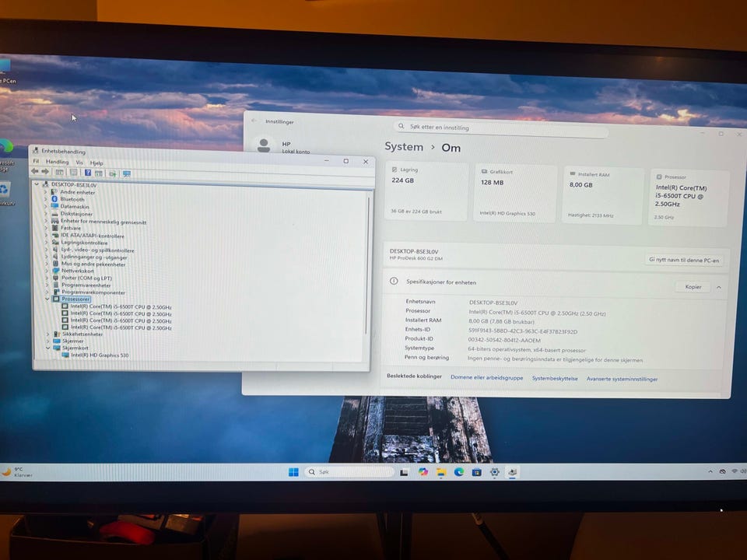Select Fastvare in the device tree
The height and width of the screenshot is (560, 747).
click(x=71, y=228)
